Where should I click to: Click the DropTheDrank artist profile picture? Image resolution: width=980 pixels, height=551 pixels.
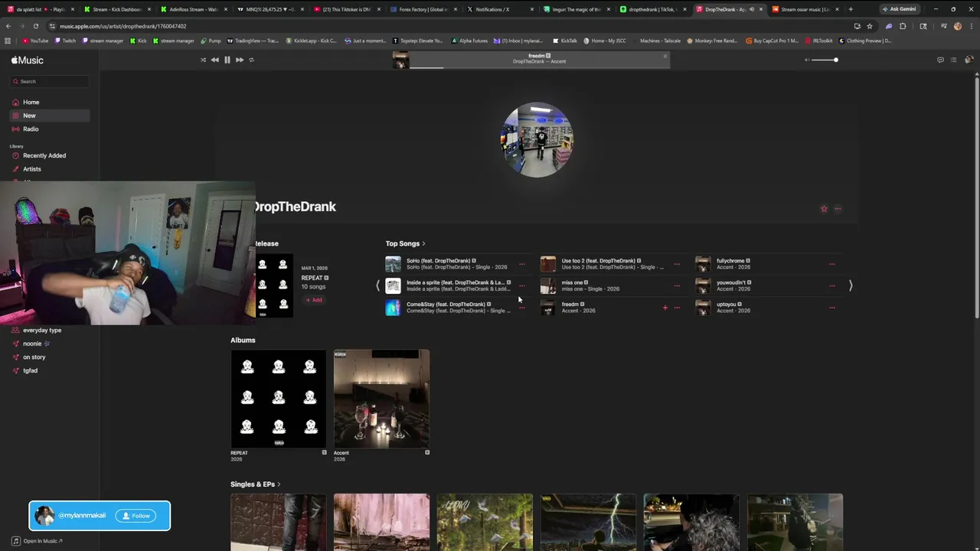537,139
